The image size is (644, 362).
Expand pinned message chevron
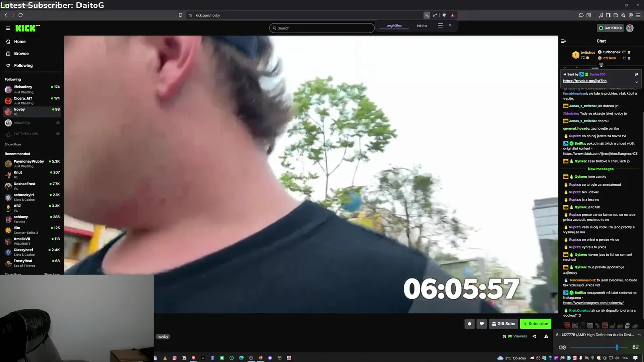coord(636,82)
